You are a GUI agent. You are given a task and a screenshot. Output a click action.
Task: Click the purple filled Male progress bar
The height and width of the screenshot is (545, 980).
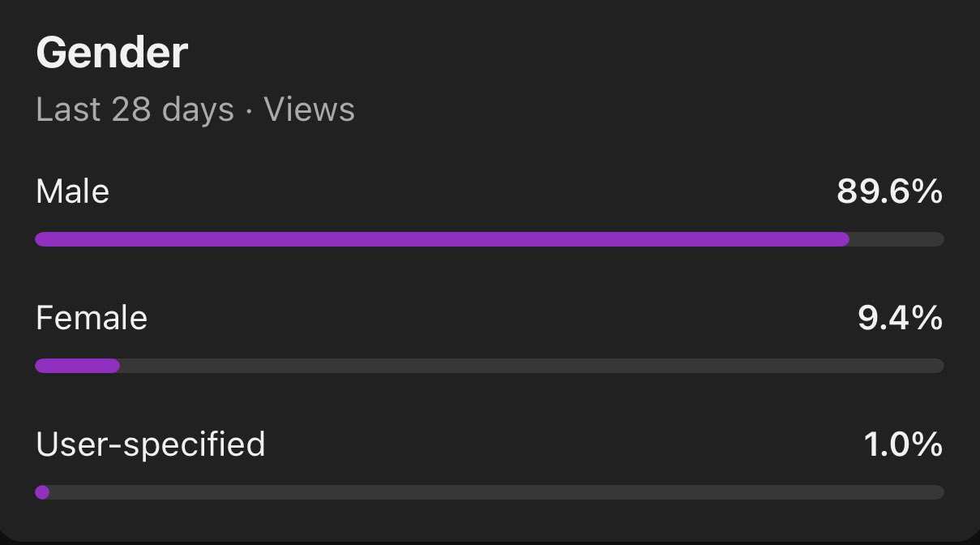(442, 239)
